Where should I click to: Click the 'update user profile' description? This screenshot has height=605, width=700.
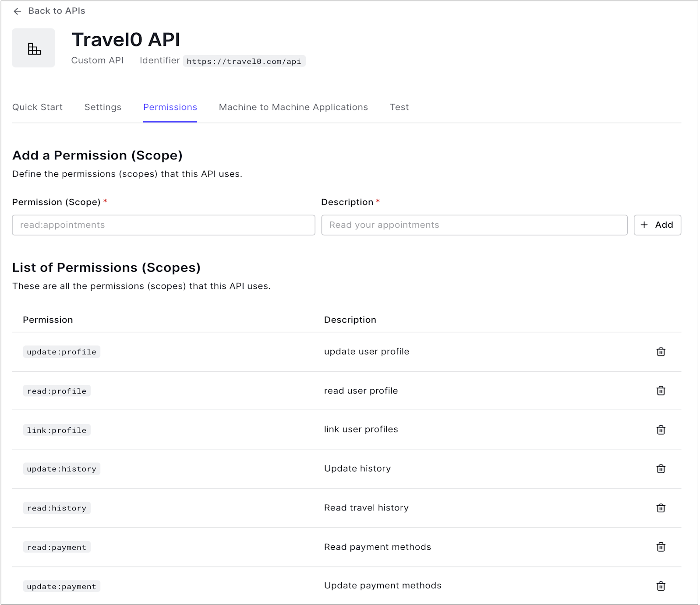click(x=367, y=352)
